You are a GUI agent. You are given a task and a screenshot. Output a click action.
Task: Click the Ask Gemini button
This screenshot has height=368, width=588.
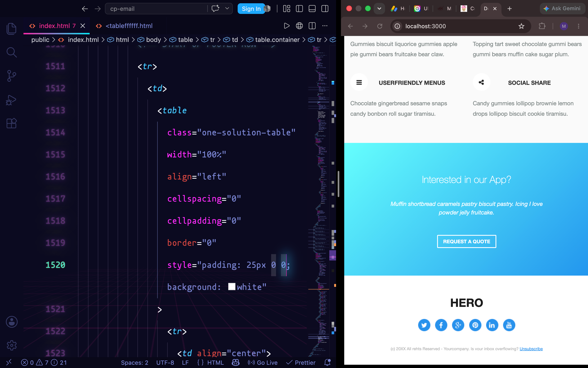click(x=562, y=9)
